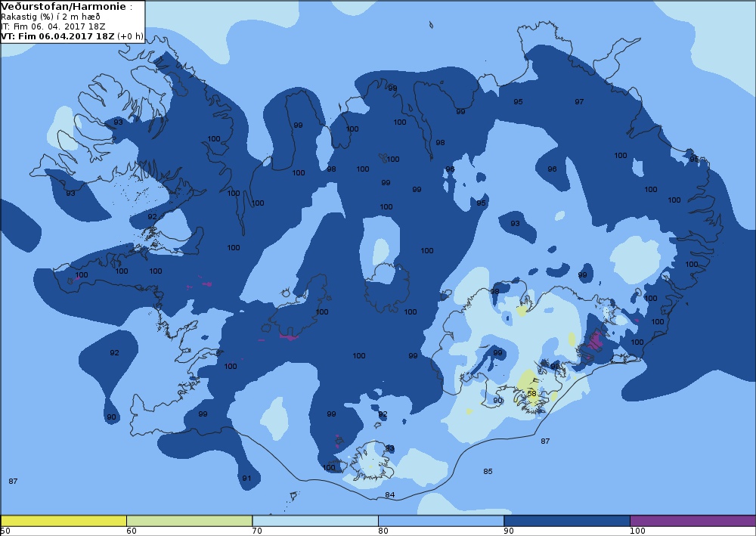The image size is (756, 536).
Task: Pick the purple above-100 legend swatch
Action: (x=692, y=521)
